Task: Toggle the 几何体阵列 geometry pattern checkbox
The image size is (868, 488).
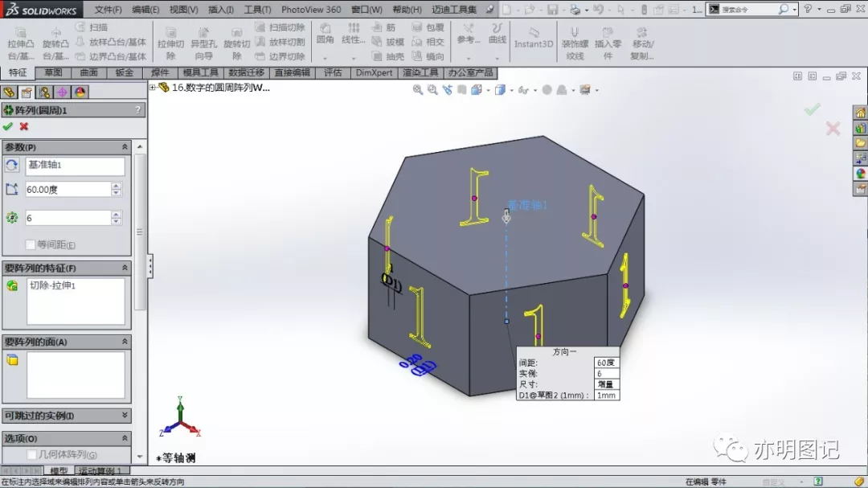Action: pyautogui.click(x=31, y=455)
